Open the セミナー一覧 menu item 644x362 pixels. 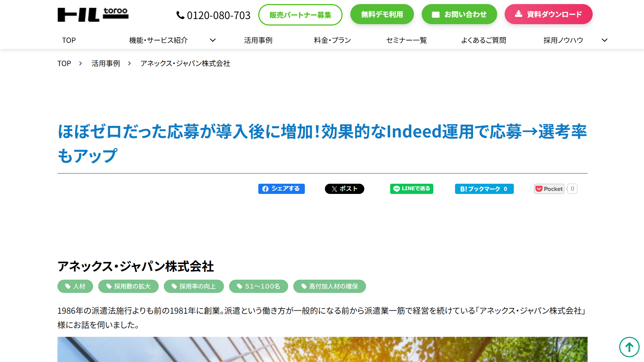point(406,40)
